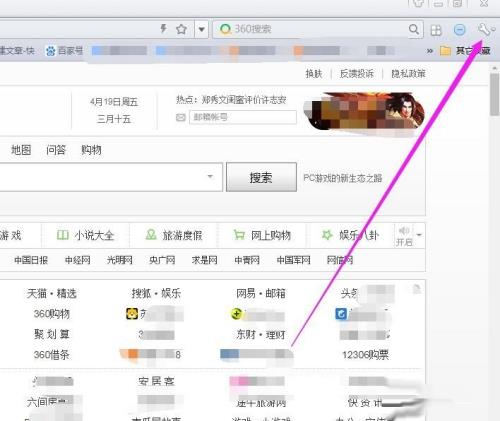This screenshot has width=500, height=421.
Task: Open the 中国日报 link
Action: tap(31, 260)
